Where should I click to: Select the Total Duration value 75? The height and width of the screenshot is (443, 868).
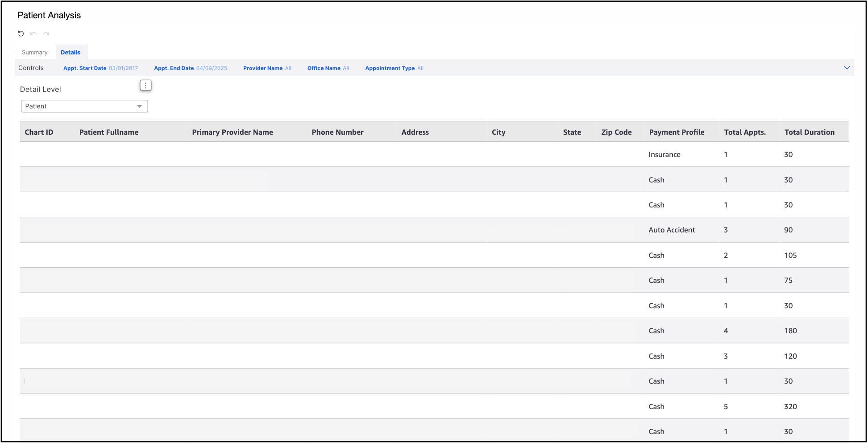(x=789, y=280)
